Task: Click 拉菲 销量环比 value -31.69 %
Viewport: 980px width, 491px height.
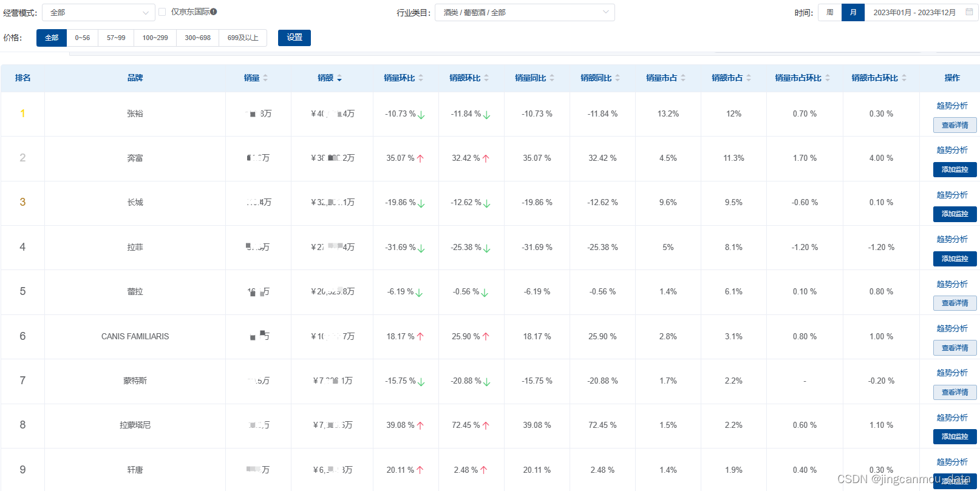Action: 400,247
